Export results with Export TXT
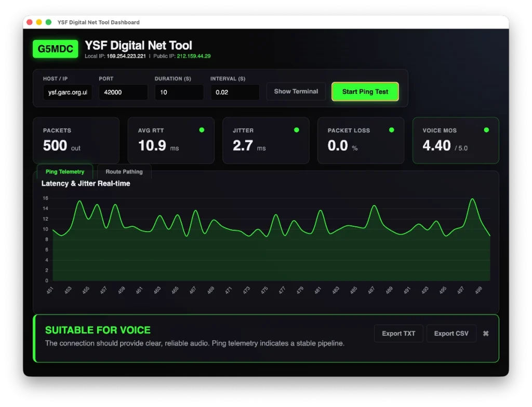532x407 pixels. pos(398,333)
